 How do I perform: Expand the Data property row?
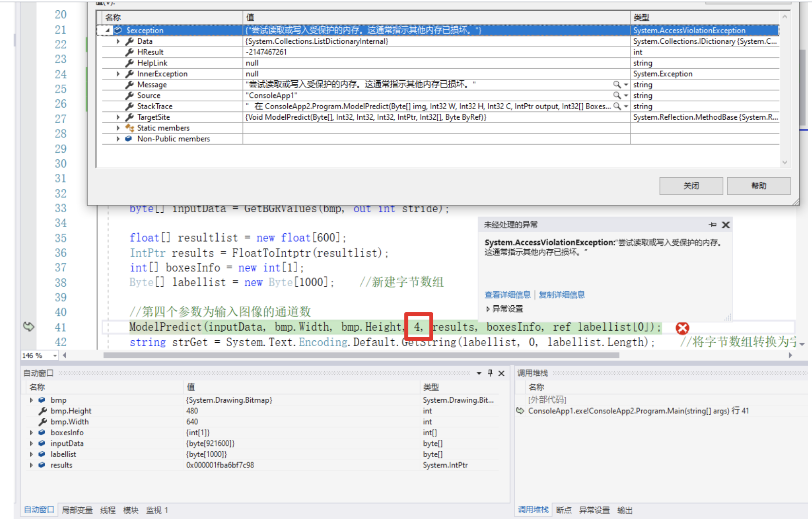pyautogui.click(x=118, y=41)
